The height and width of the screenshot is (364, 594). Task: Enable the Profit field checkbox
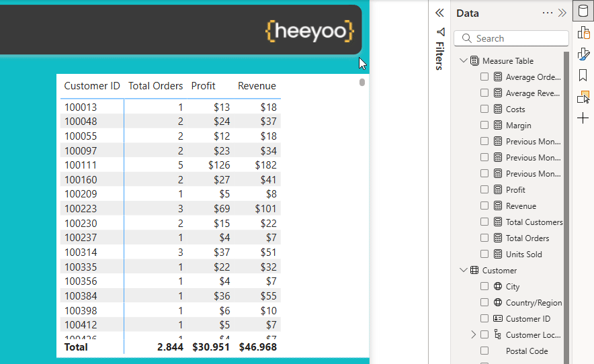point(484,189)
